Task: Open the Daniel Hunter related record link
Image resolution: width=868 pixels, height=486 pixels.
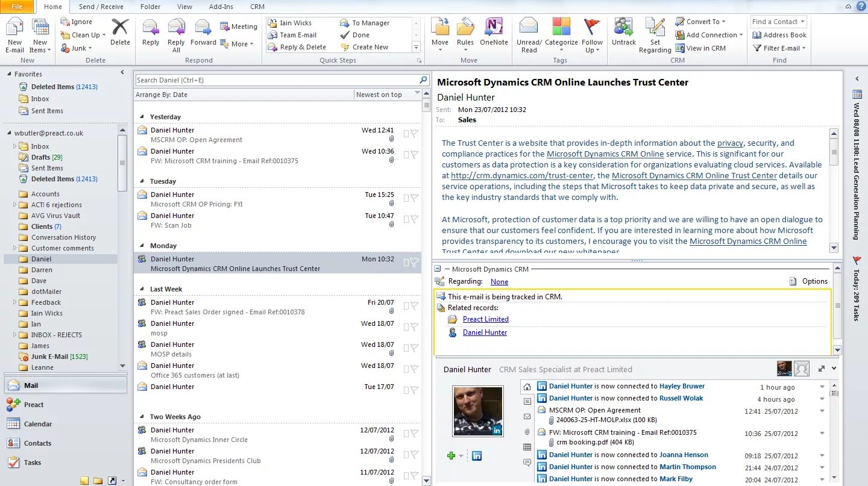Action: click(x=485, y=332)
